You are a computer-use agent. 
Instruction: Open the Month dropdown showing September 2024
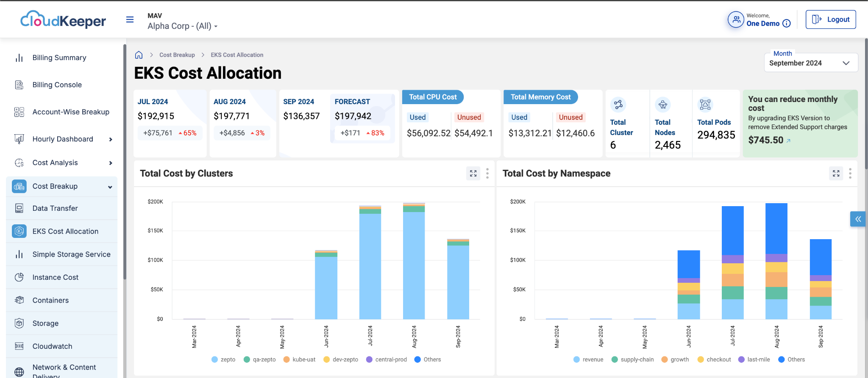click(x=811, y=63)
